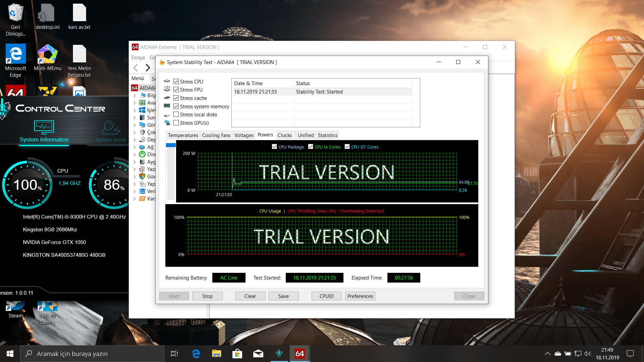
Task: Expand the Sunucu tree node arrow
Action: pyautogui.click(x=135, y=118)
